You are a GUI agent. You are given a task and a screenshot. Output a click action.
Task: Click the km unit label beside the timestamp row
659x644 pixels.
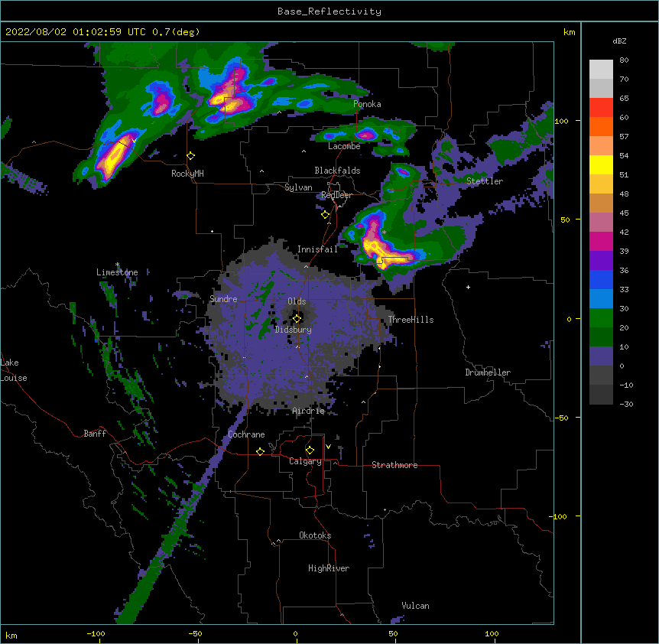(570, 32)
